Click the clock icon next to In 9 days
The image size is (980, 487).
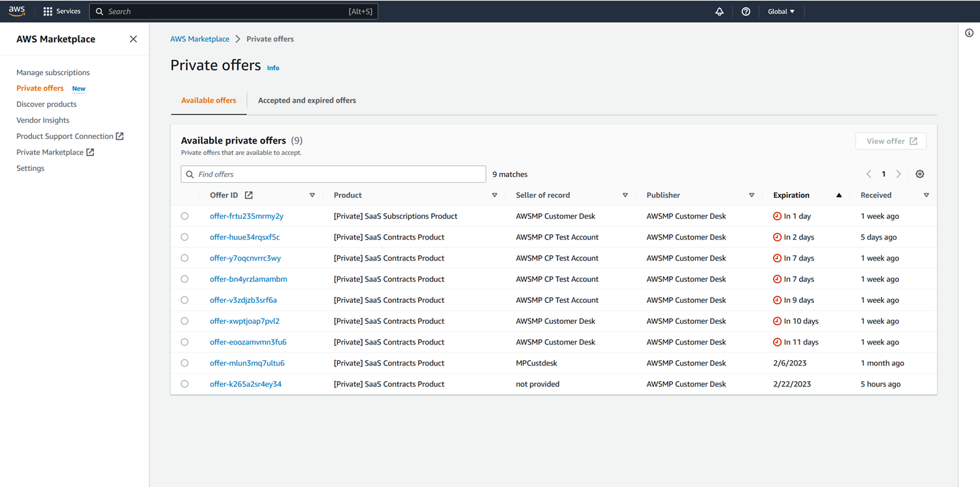[x=777, y=300]
